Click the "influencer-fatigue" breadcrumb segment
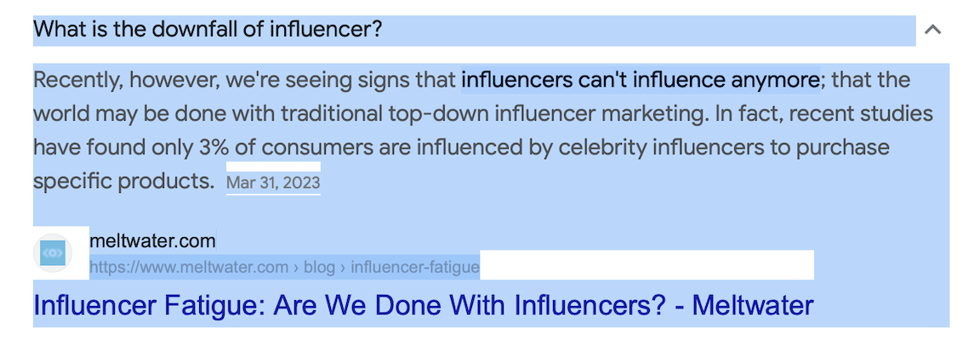980x357 pixels. tap(414, 268)
